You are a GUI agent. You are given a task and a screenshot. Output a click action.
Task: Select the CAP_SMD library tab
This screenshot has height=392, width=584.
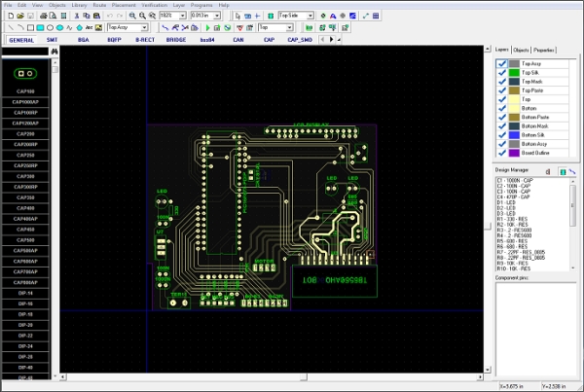[x=300, y=40]
